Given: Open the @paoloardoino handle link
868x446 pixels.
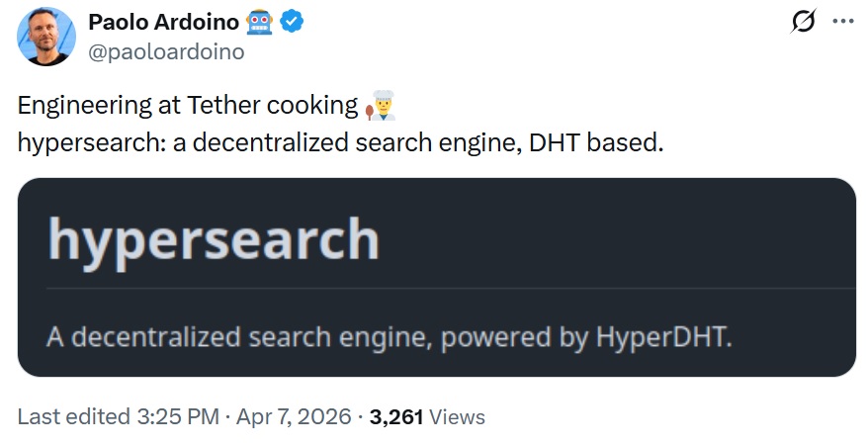Looking at the screenshot, I should coord(166,51).
